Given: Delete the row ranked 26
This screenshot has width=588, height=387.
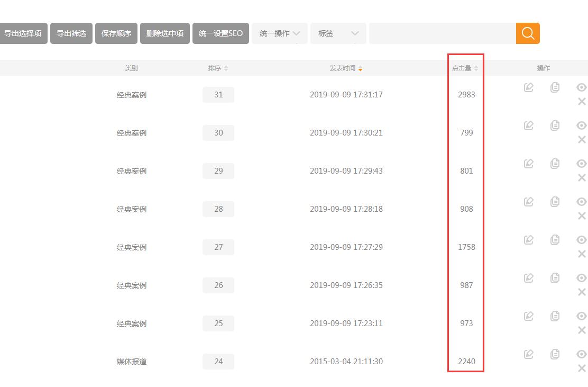Looking at the screenshot, I should point(582,292).
